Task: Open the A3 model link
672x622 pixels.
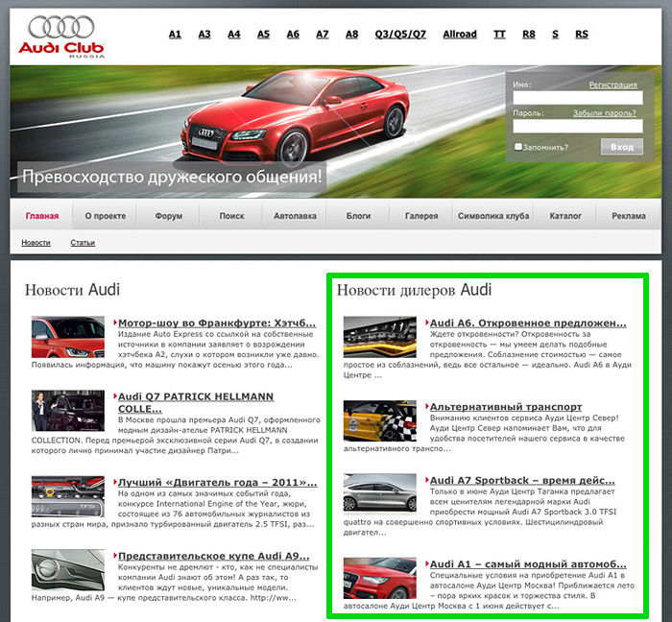Action: tap(204, 35)
